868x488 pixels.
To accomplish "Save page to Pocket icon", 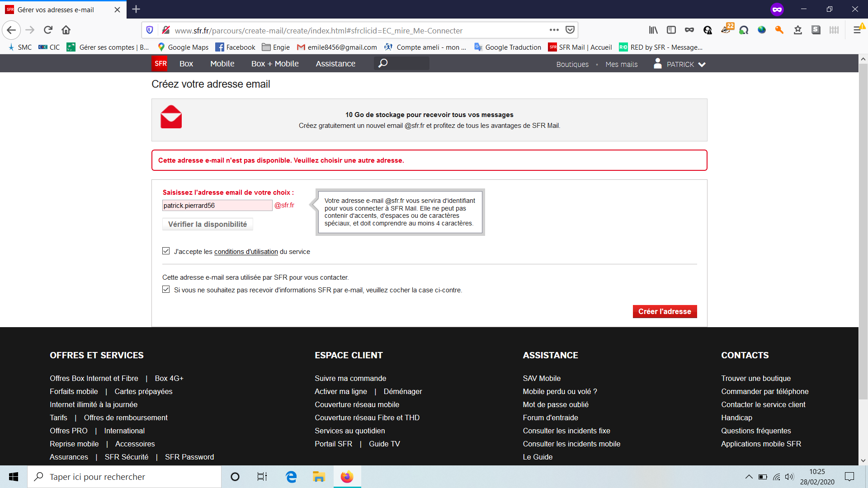I will click(x=570, y=30).
